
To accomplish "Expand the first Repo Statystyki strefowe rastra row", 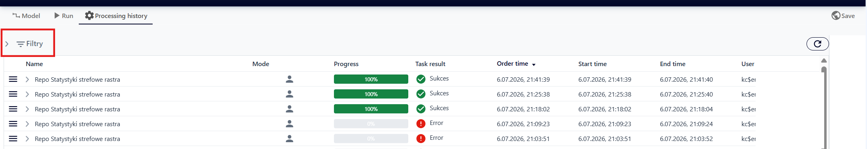I will click(27, 79).
